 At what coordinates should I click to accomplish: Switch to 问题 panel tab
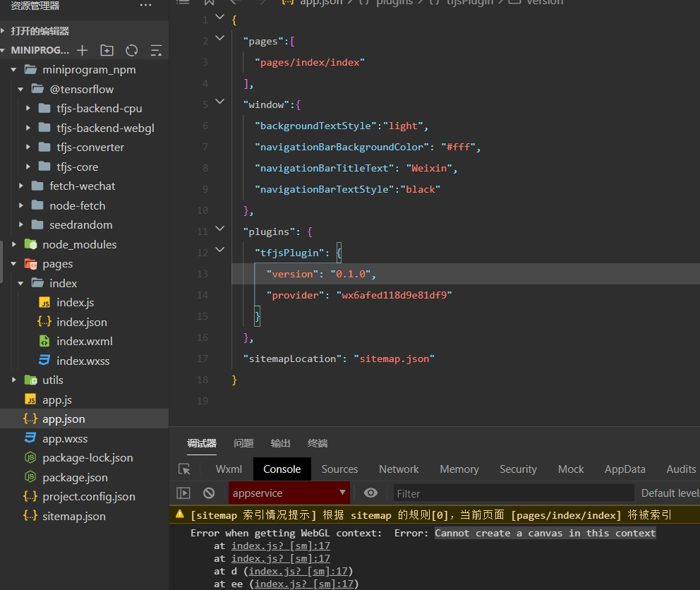[x=243, y=443]
